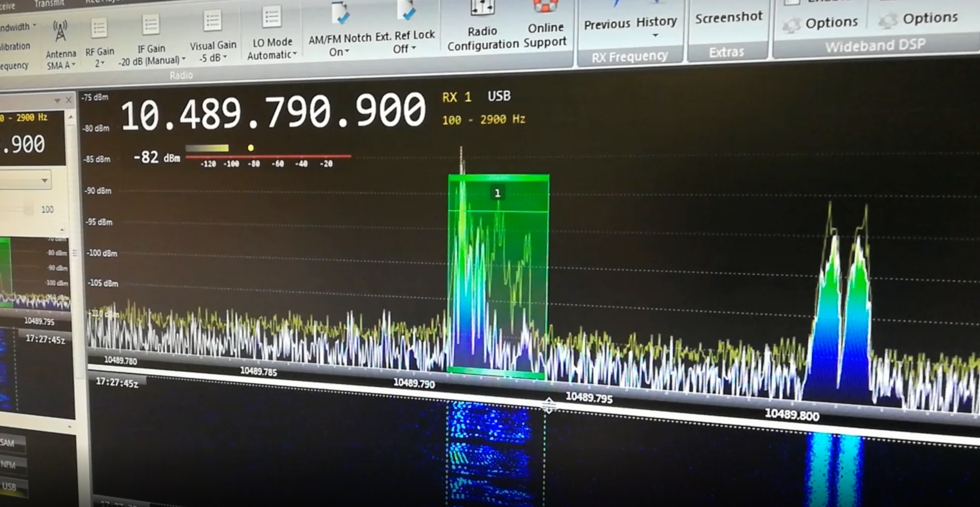Click the Frequency ribbon entry below Calibration
Viewport: 980px width, 507px height.
click(14, 66)
